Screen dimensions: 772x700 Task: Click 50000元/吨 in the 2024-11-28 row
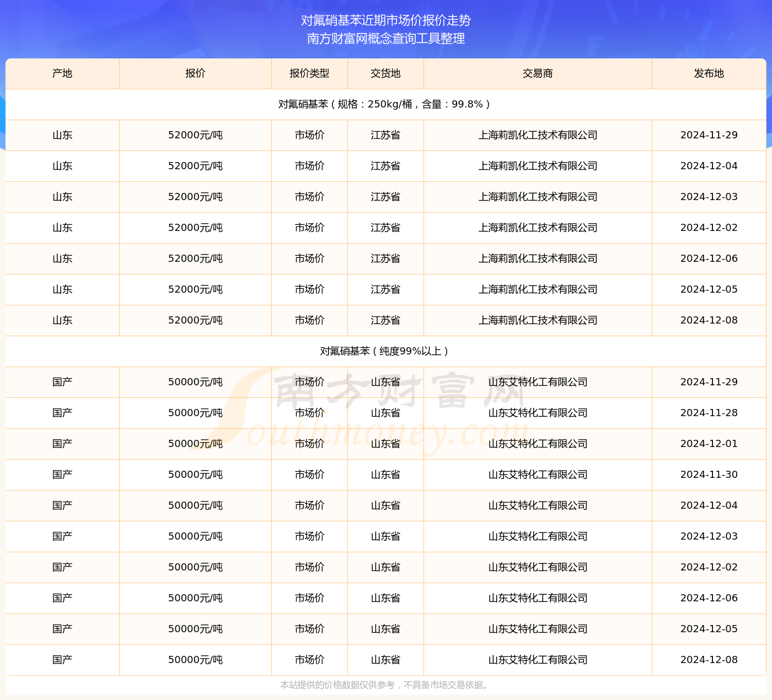(x=195, y=413)
